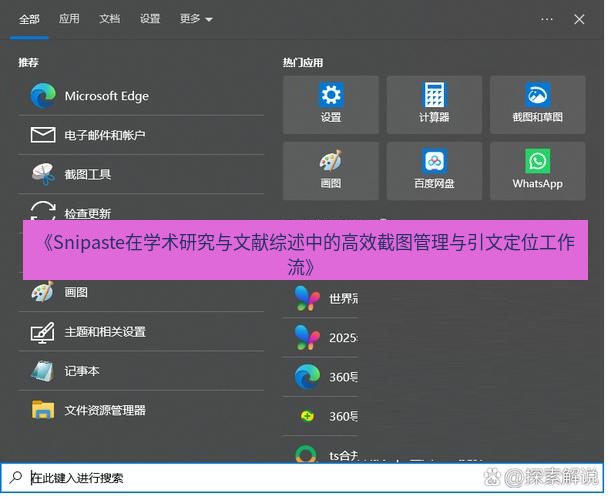Open the Snipping Tool scissors icon
This screenshot has height=500, width=611.
pos(43,174)
